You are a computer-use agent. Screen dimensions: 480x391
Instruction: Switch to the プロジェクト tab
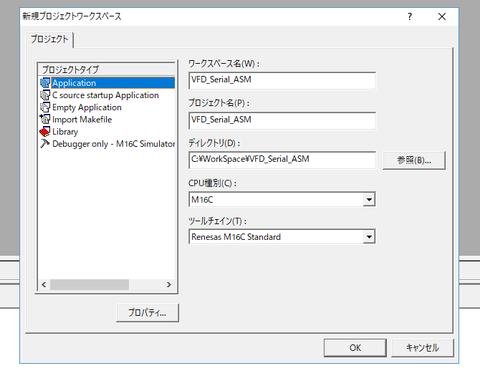pyautogui.click(x=49, y=39)
